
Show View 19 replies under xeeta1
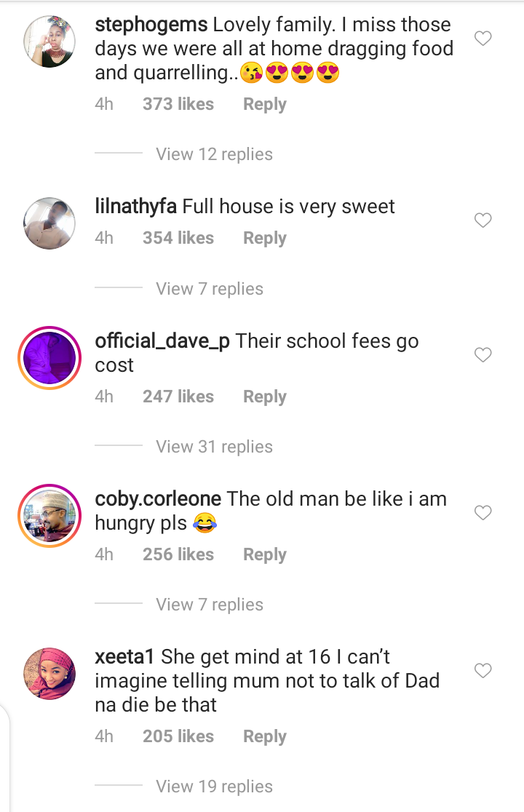tap(214, 787)
